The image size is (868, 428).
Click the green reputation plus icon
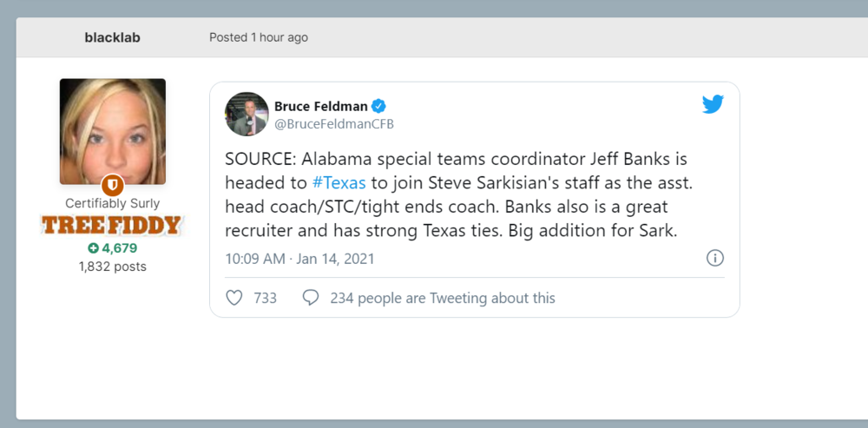click(x=93, y=248)
